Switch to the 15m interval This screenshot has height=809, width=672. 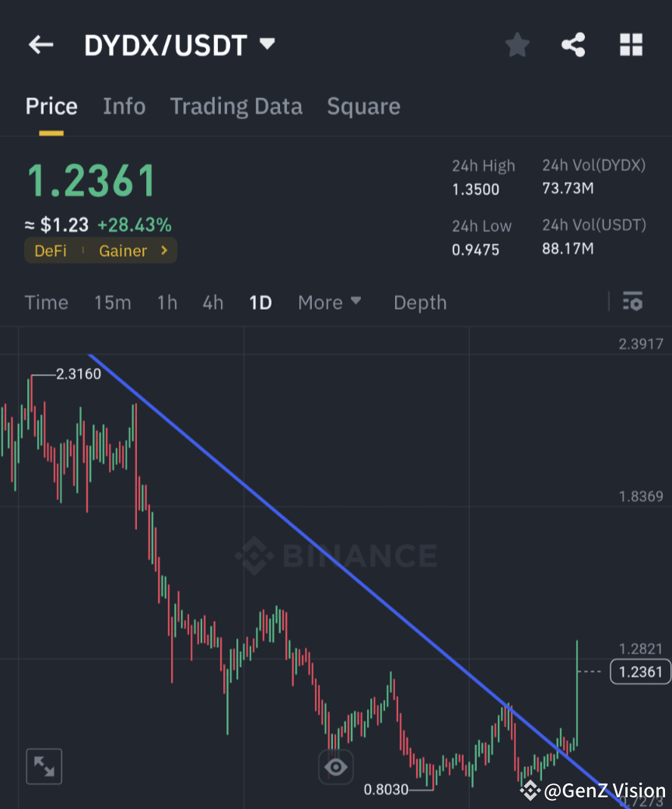tap(112, 303)
